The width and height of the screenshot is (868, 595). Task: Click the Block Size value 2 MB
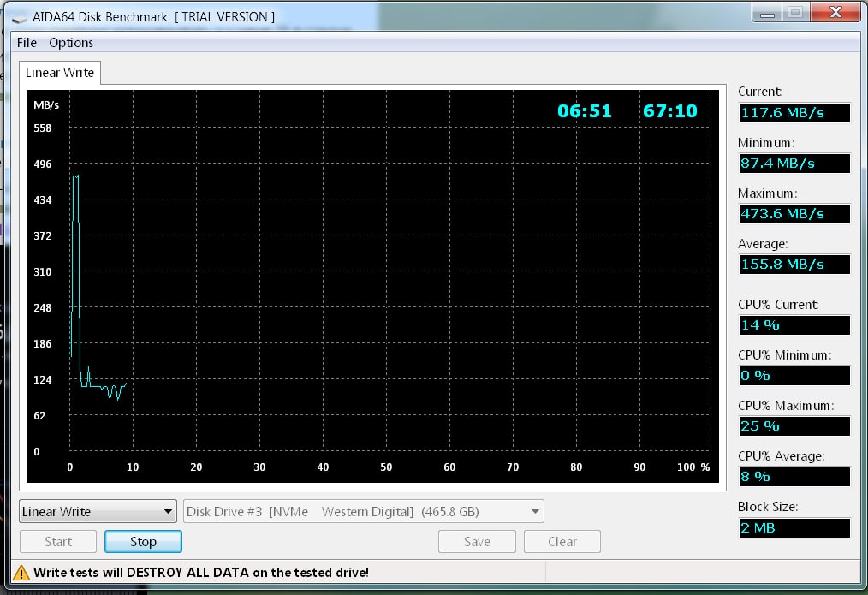(x=794, y=527)
